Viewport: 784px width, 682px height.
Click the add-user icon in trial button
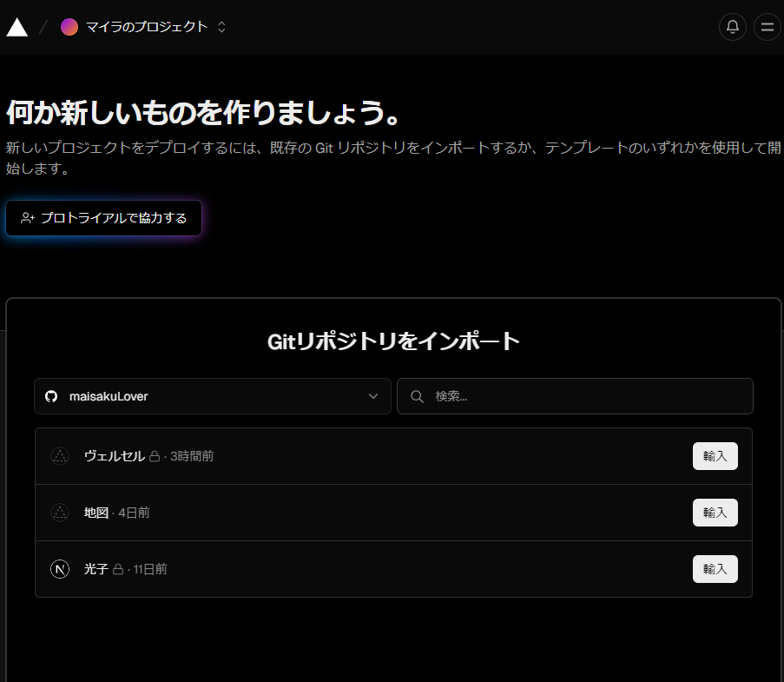28,218
